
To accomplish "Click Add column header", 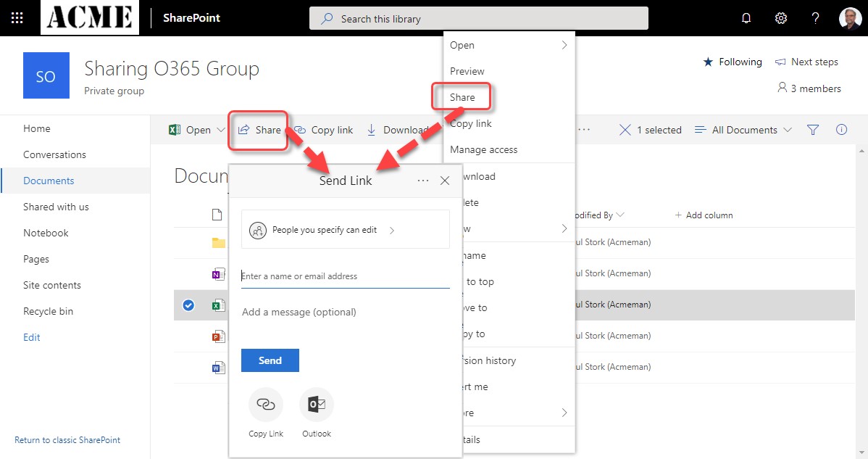I will [704, 215].
